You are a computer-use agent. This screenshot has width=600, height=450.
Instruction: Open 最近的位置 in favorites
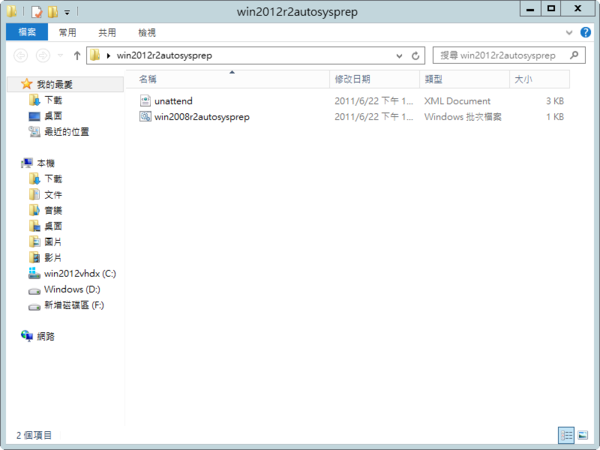coord(67,132)
